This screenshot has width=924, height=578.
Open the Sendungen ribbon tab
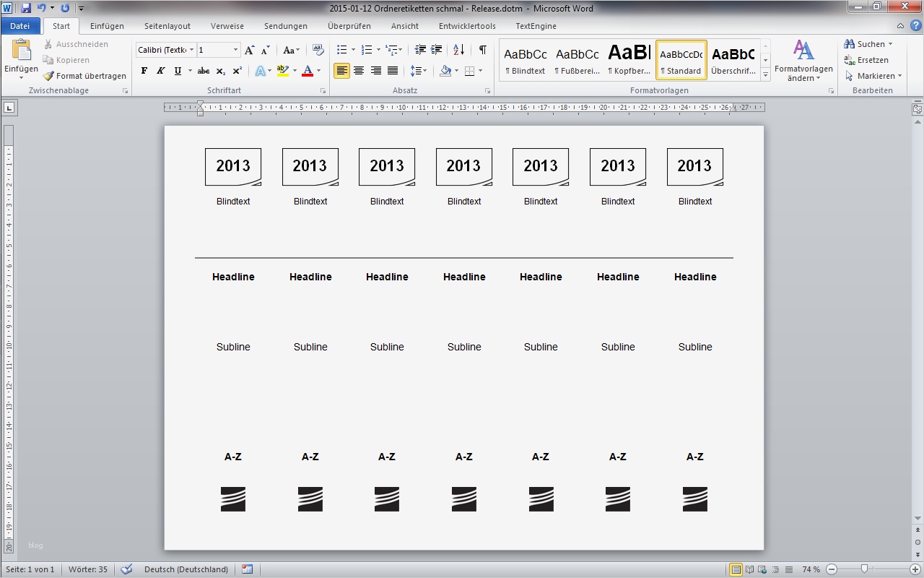point(285,26)
